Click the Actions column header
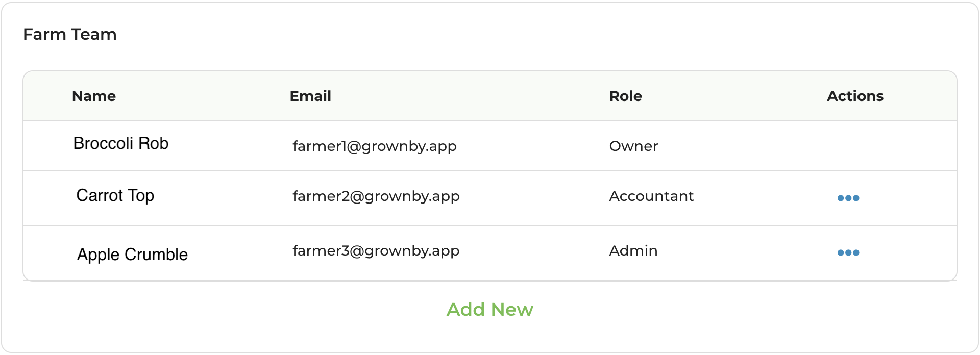Image resolution: width=980 pixels, height=355 pixels. [x=855, y=96]
